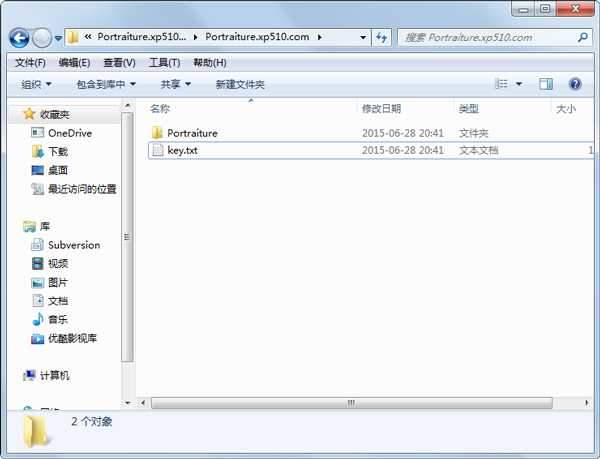Click the 优酷影视库 icon
600x459 pixels.
[x=38, y=339]
